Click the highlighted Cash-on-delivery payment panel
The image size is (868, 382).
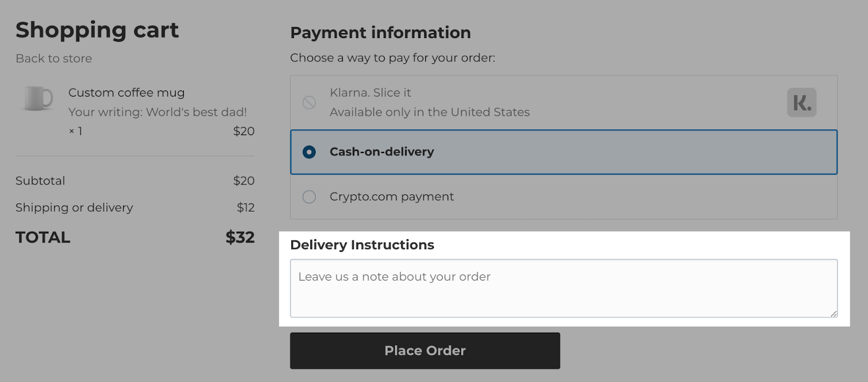point(564,152)
